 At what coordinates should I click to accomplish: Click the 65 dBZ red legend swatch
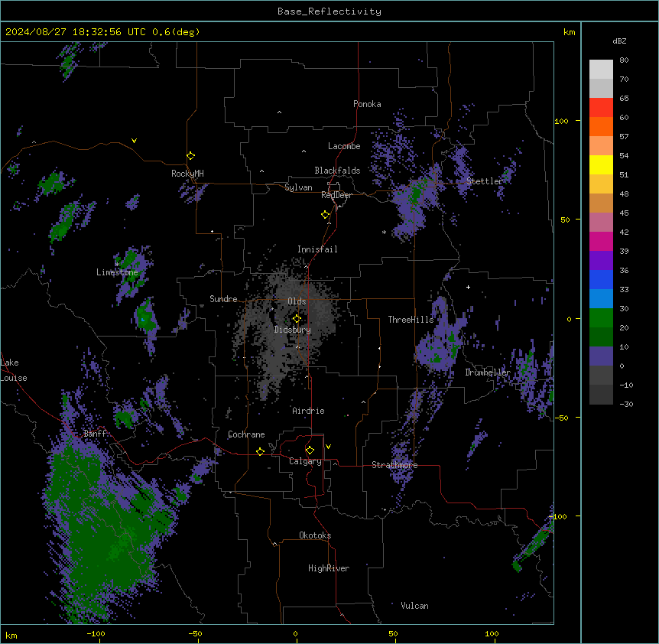[601, 108]
